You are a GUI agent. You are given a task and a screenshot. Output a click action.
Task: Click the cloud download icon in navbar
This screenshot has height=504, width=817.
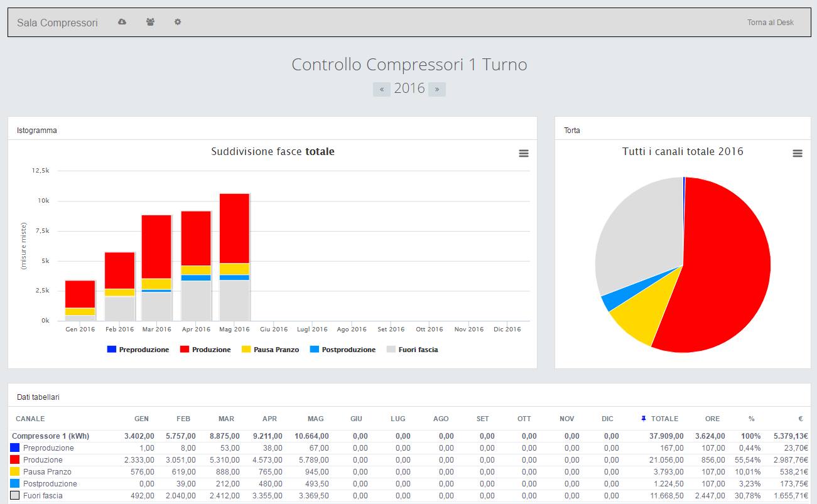[x=122, y=22]
